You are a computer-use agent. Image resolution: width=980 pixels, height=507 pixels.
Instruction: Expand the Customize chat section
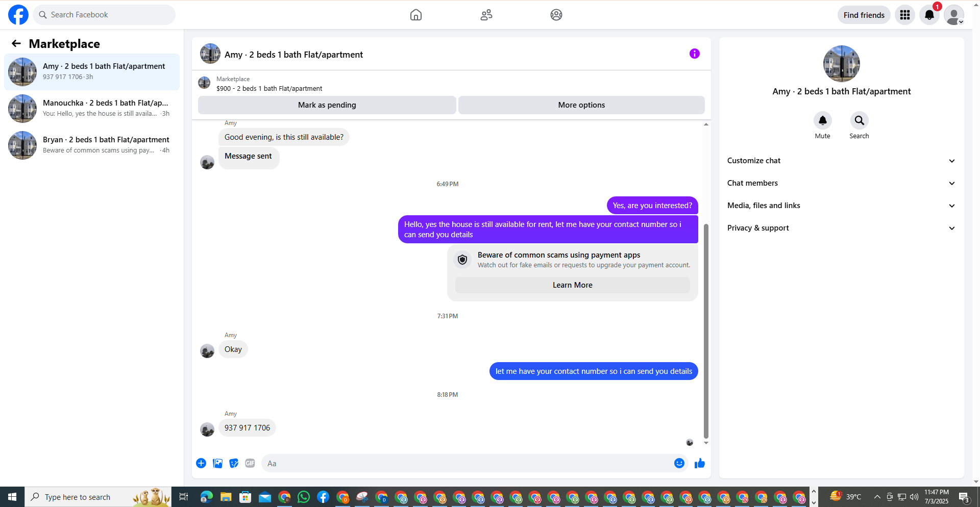pyautogui.click(x=841, y=161)
